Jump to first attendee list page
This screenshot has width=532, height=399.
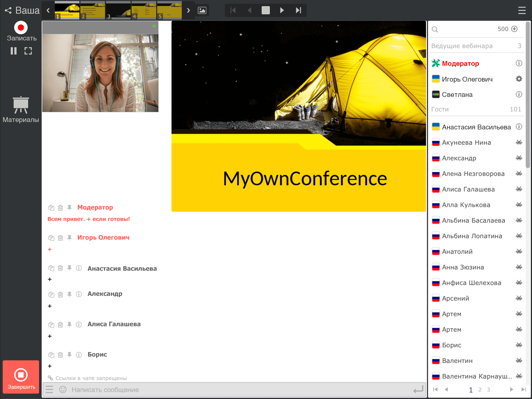(435, 389)
